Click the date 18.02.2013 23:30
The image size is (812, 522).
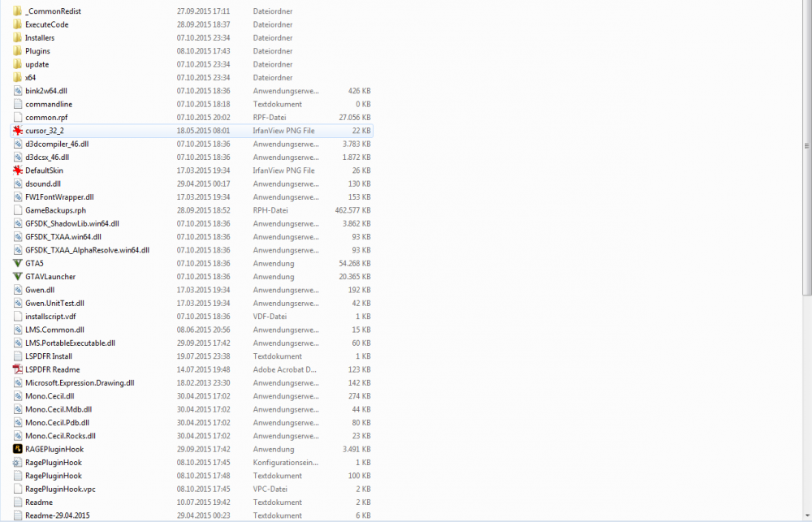tap(204, 382)
